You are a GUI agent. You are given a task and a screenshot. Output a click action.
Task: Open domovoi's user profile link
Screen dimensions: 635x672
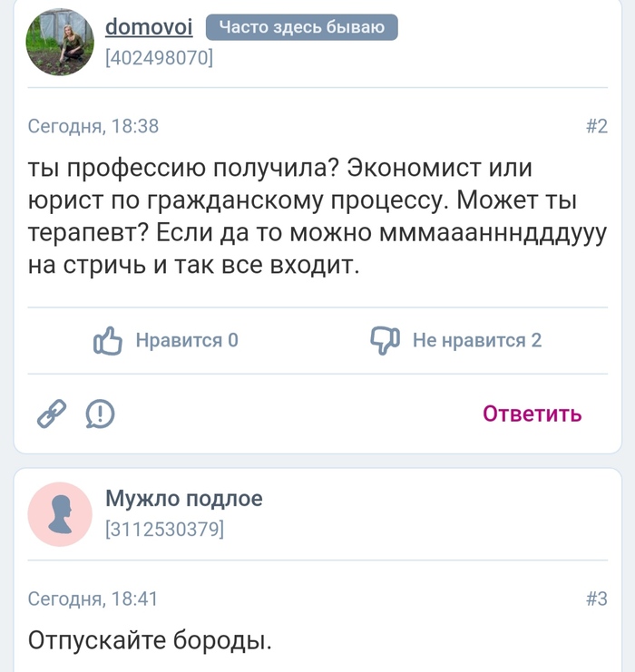[149, 27]
